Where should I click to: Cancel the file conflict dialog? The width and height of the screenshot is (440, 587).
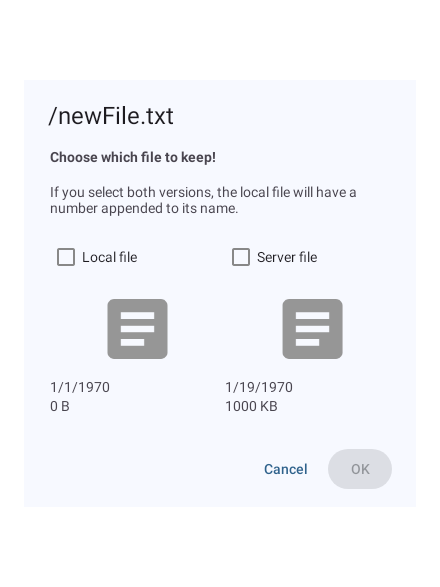286,469
